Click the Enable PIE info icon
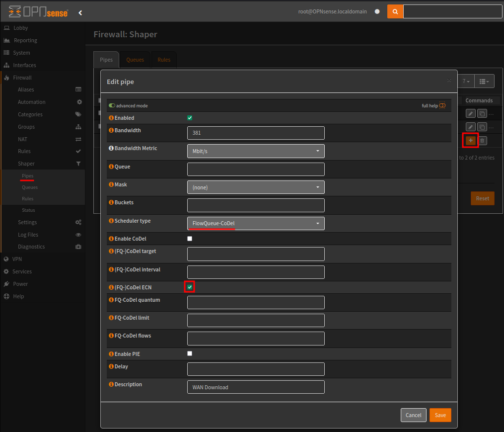 click(111, 354)
